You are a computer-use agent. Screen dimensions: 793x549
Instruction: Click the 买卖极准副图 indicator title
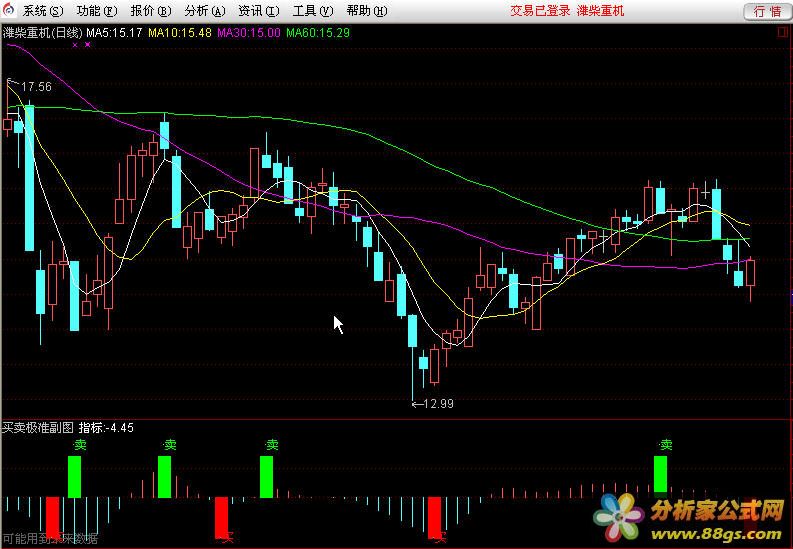38,428
